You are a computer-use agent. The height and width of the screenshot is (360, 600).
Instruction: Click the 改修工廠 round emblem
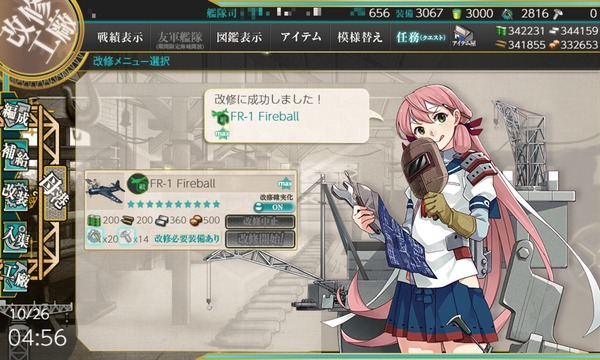(38, 36)
